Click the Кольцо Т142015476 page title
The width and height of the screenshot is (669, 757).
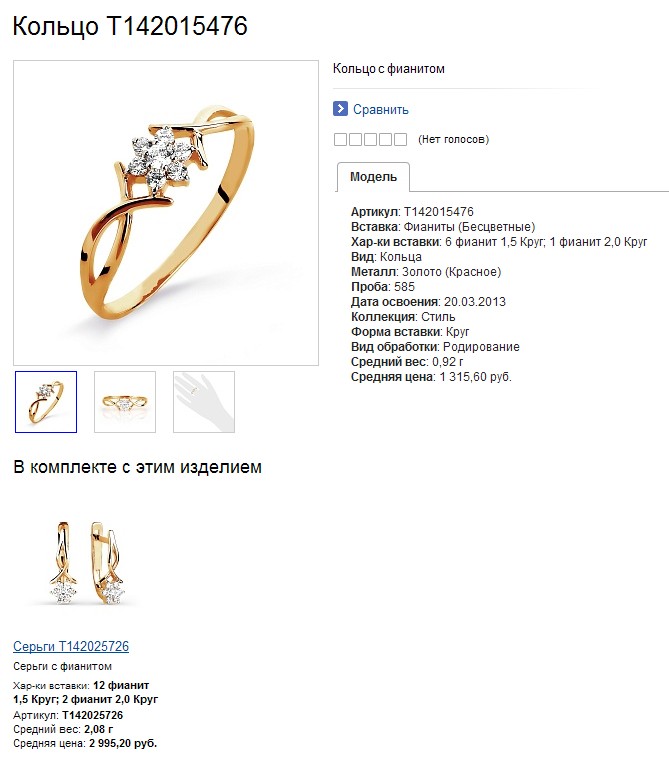click(x=130, y=26)
